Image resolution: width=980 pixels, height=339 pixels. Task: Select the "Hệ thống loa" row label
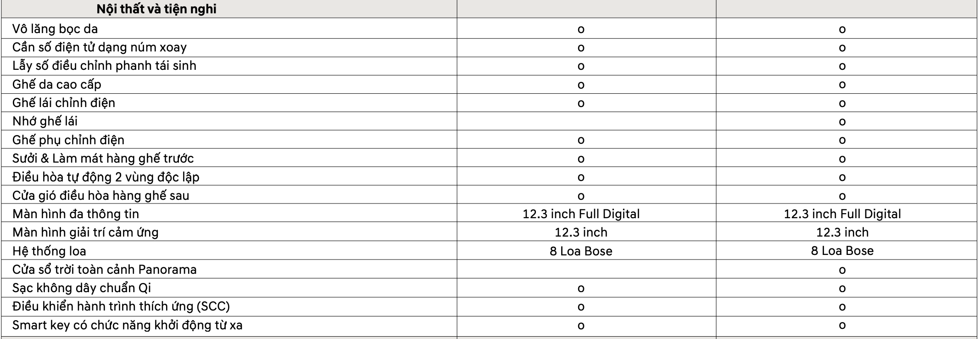49,251
